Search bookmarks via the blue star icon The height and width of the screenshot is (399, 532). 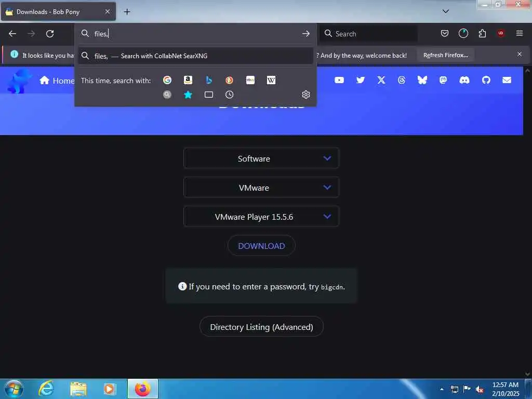[188, 95]
